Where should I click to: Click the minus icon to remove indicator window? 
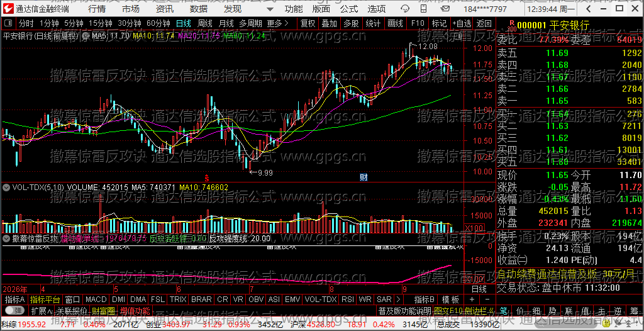click(x=487, y=299)
